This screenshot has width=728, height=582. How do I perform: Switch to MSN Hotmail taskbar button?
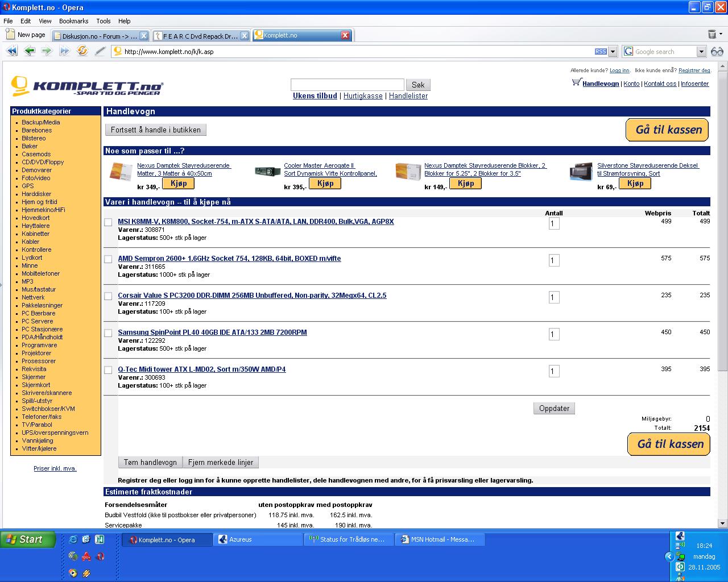[440, 539]
